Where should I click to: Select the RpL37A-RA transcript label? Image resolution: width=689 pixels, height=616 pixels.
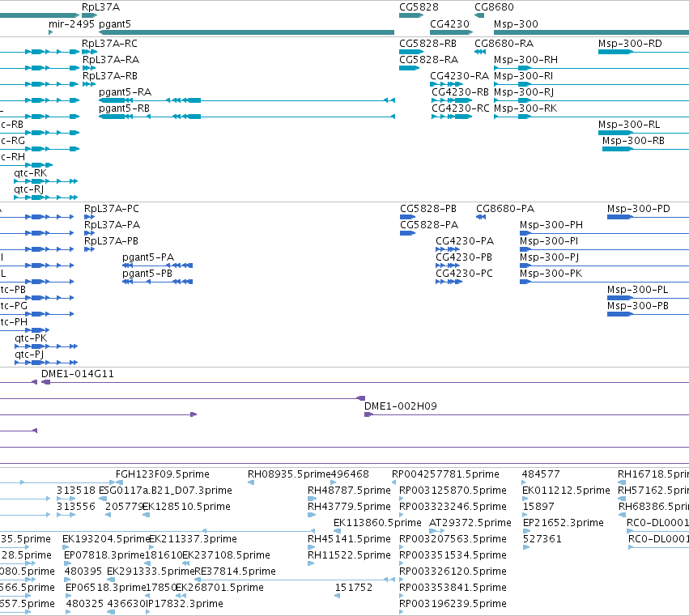click(x=110, y=60)
